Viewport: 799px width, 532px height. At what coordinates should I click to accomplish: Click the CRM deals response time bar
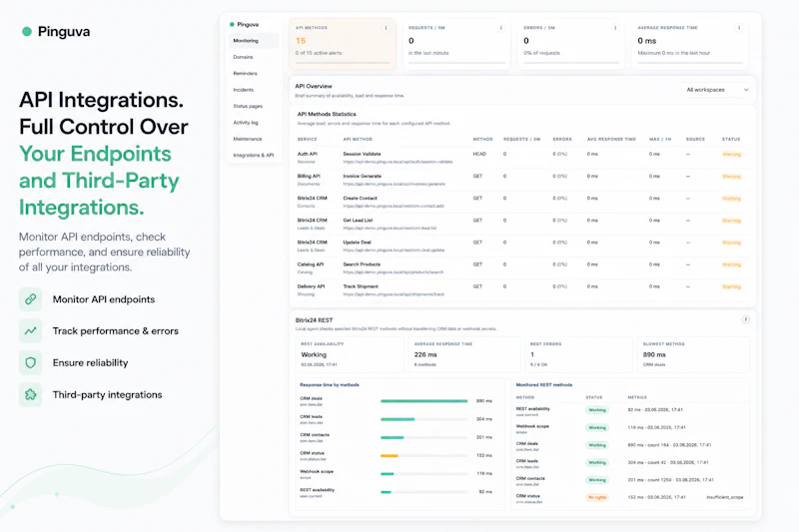pos(423,401)
